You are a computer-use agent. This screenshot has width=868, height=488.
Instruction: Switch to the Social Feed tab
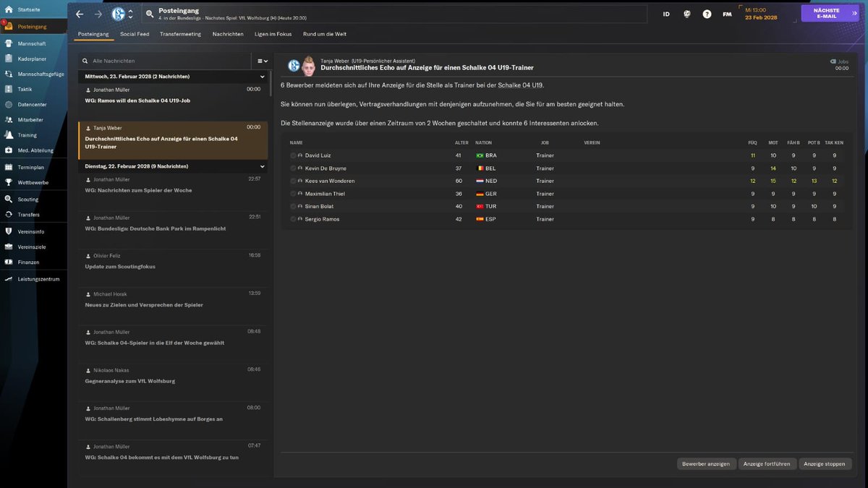coord(135,34)
